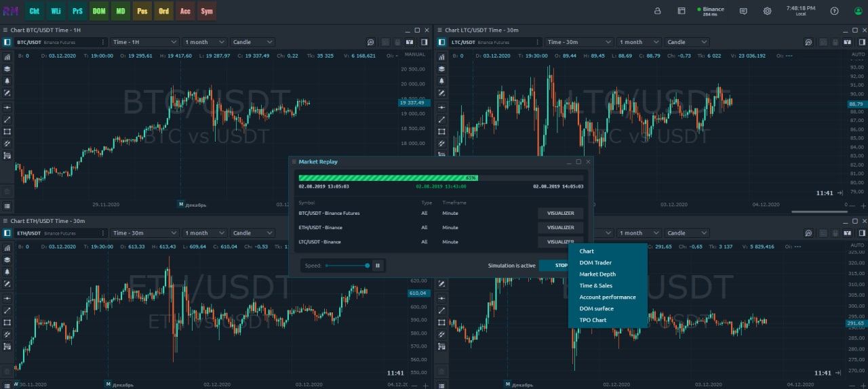868x389 pixels.
Task: Open BTC/USDT symbol options three-dot menu
Action: (x=103, y=42)
